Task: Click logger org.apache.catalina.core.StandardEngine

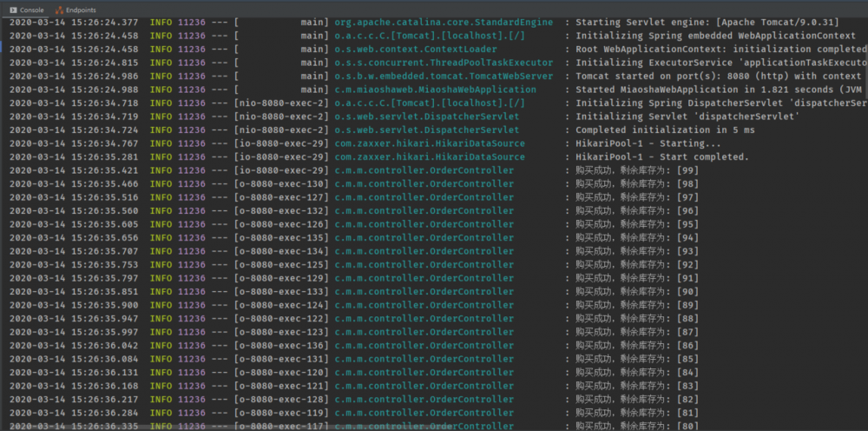Action: tap(444, 23)
